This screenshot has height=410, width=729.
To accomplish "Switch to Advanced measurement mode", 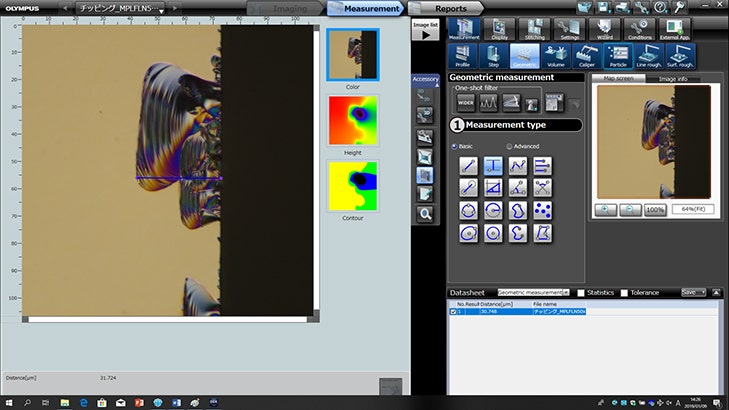I will pyautogui.click(x=509, y=146).
